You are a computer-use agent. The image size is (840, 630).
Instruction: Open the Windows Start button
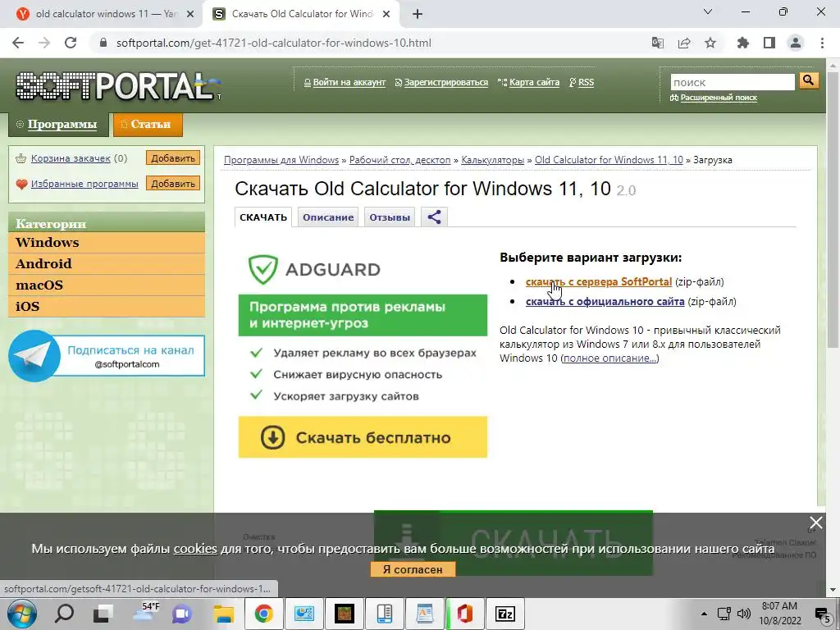22,614
